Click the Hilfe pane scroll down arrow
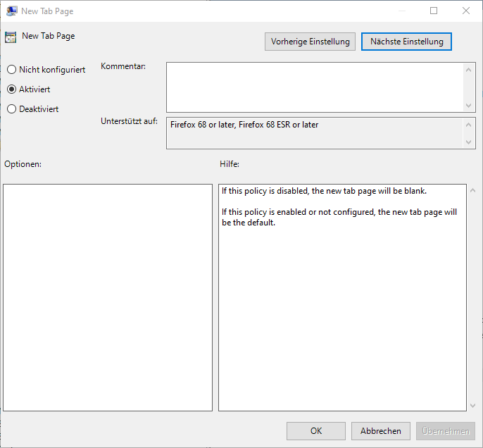 pos(473,406)
